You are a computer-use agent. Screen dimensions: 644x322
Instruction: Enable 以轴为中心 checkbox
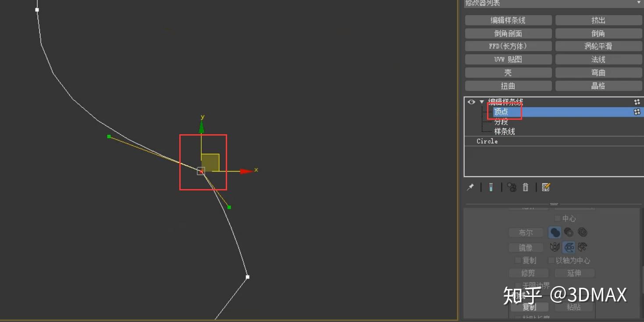click(x=551, y=260)
